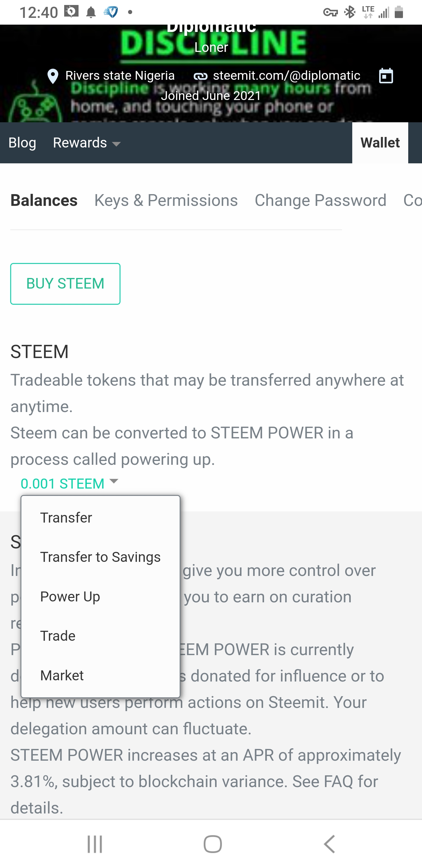Open the notification bell in status bar
422x868 pixels.
click(91, 13)
